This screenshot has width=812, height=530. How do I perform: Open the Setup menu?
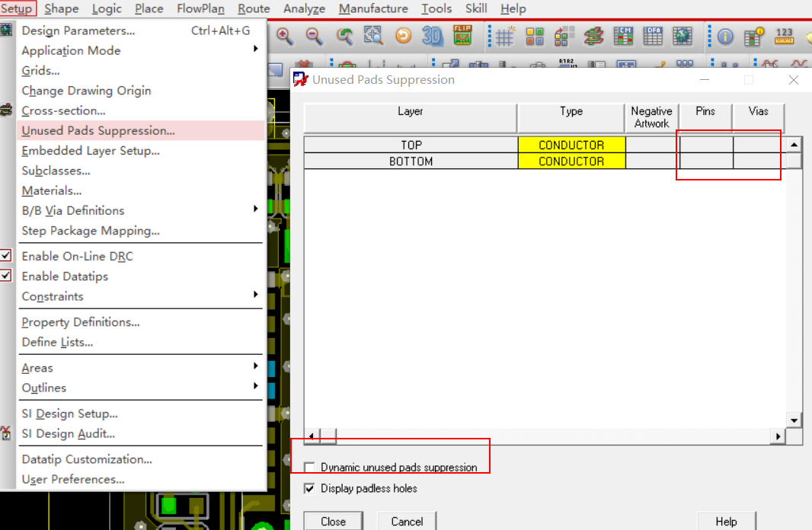pyautogui.click(x=17, y=9)
